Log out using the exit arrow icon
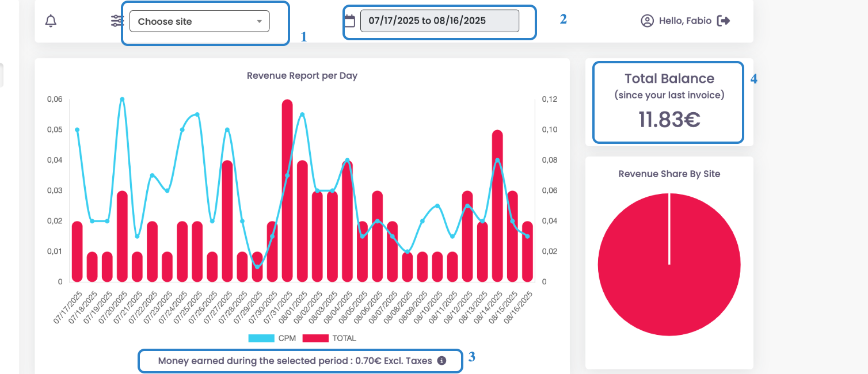Image resolution: width=868 pixels, height=374 pixels. pos(724,21)
